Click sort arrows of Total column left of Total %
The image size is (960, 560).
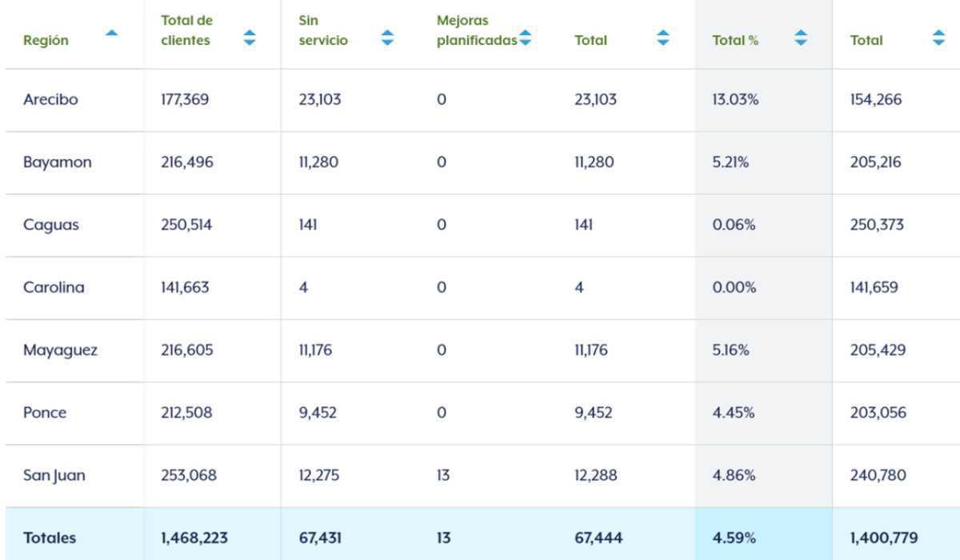pyautogui.click(x=662, y=38)
